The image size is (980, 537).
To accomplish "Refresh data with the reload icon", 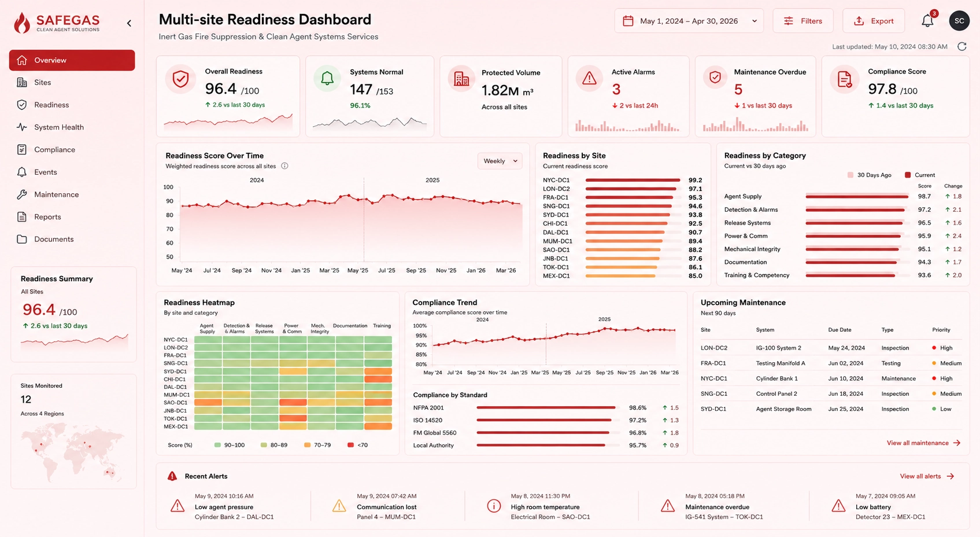I will 962,47.
